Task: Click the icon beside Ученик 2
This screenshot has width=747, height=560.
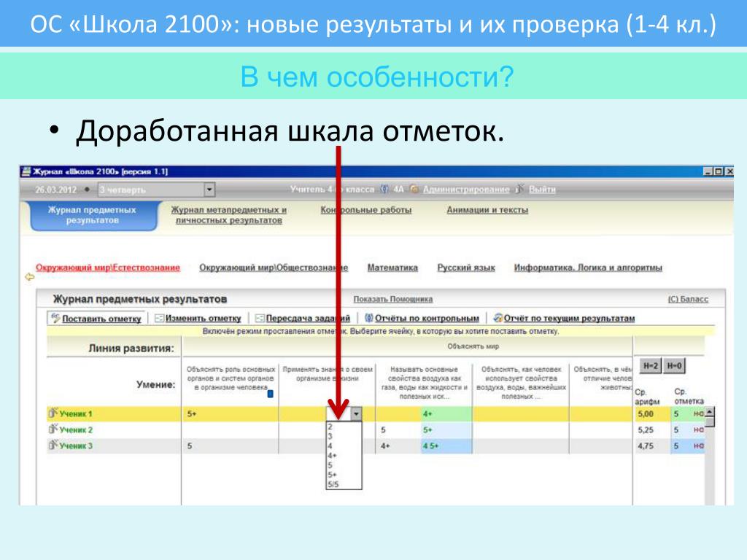Action: coord(53,429)
